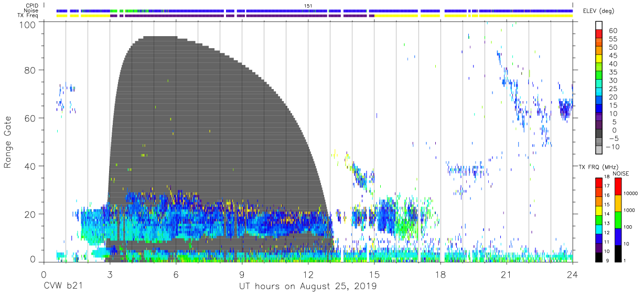Click the green segment of NOISE colorbar
This screenshot has width=644, height=297.
tap(618, 220)
